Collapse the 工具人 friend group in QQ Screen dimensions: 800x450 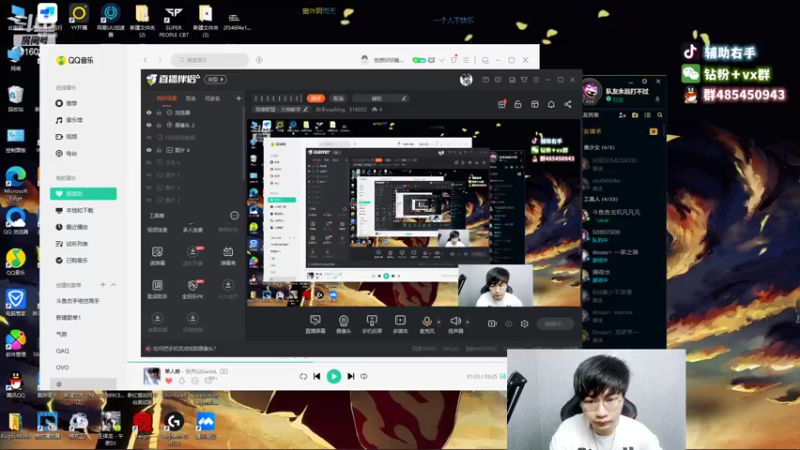601,199
